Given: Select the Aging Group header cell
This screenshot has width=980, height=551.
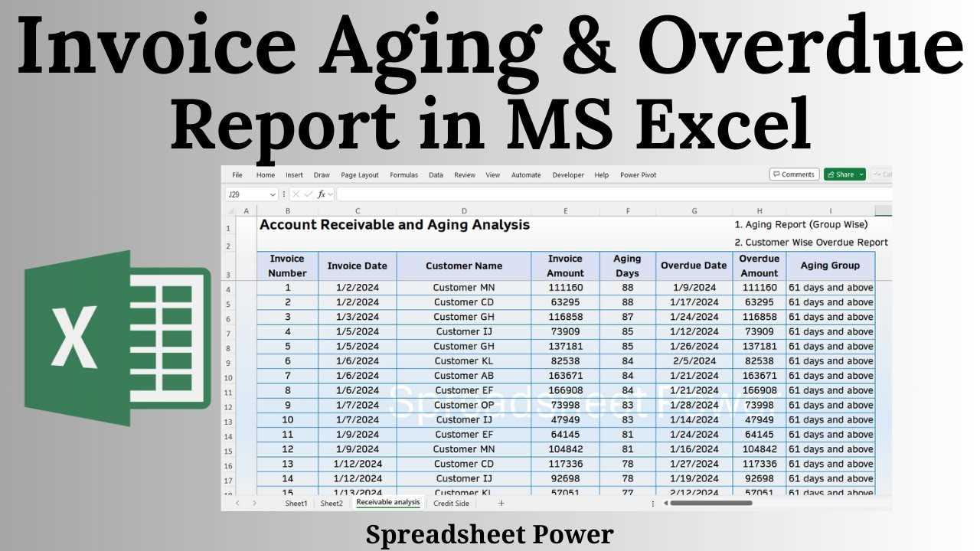Looking at the screenshot, I should click(x=830, y=266).
